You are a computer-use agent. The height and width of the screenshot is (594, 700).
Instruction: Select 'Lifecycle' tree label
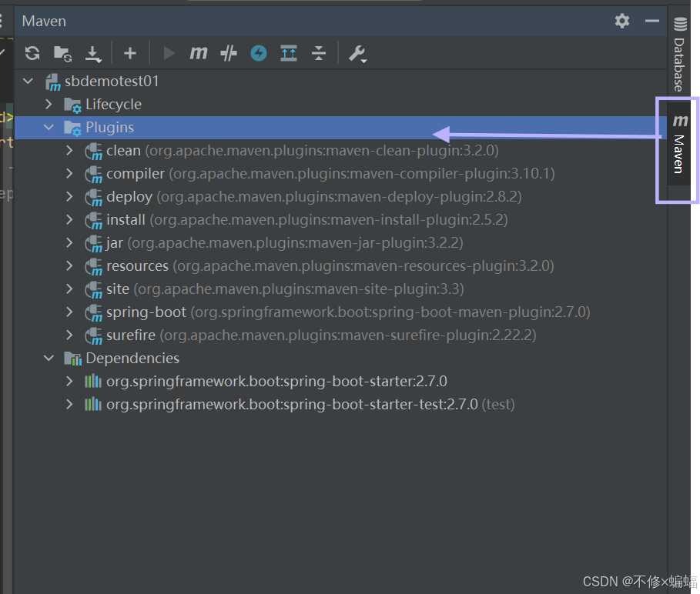(113, 105)
